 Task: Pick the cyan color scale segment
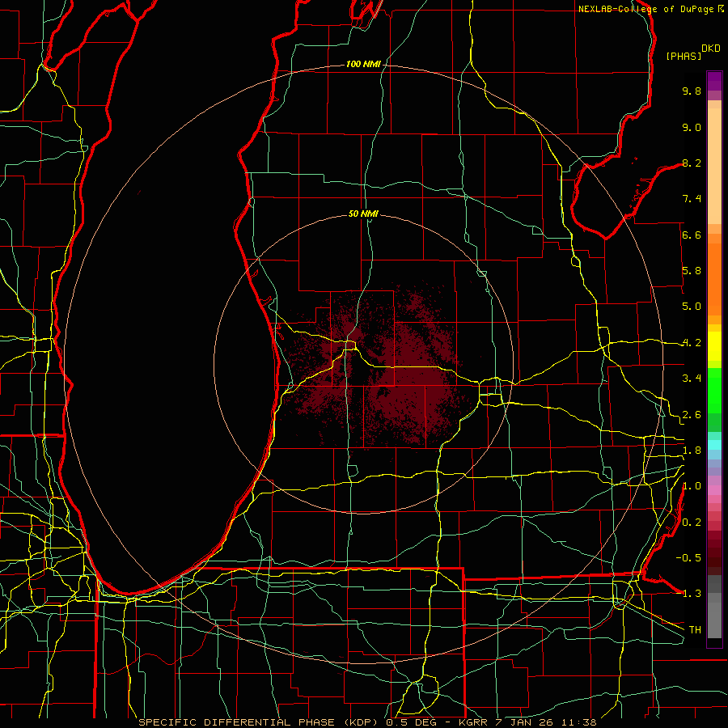[714, 445]
